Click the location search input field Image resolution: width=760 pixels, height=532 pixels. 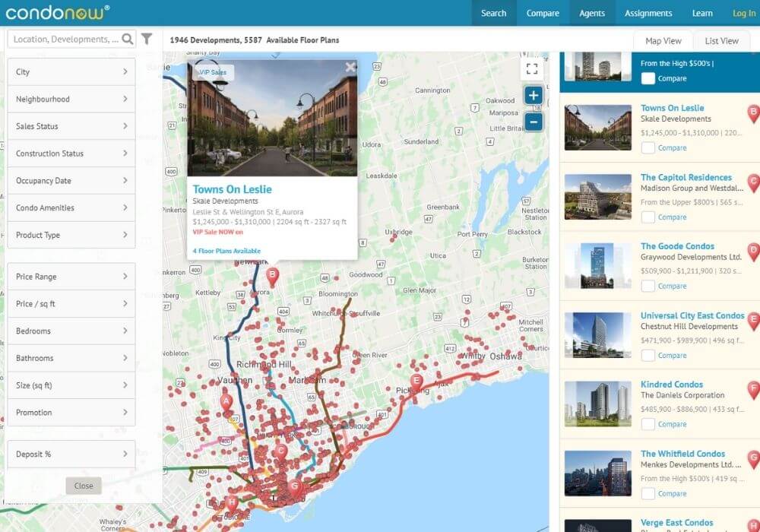[65, 40]
